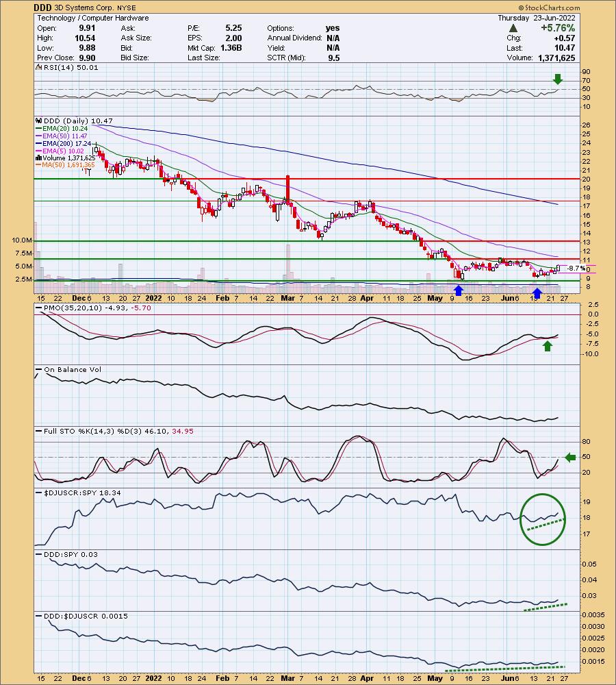This screenshot has height=685, width=616.
Task: Click the Chg value +0.57
Action: (x=563, y=38)
